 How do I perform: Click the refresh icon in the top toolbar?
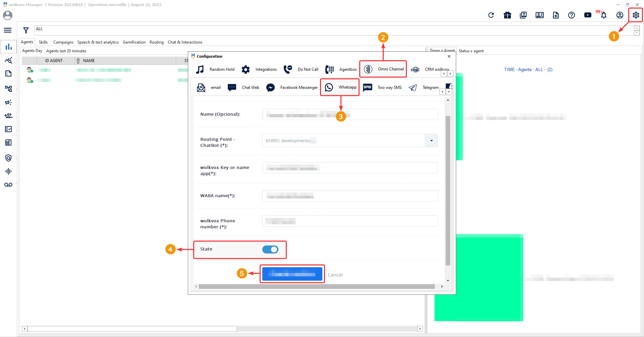tap(491, 15)
